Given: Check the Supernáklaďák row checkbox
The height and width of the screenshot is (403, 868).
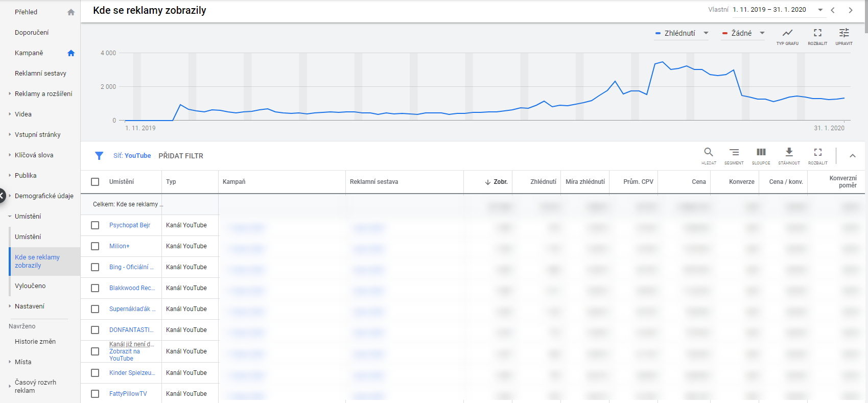Looking at the screenshot, I should point(95,309).
